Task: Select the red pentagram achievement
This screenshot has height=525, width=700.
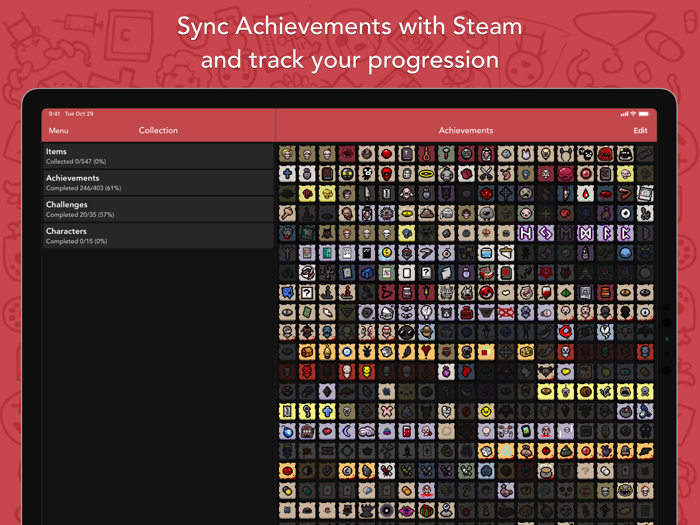Action: [546, 273]
